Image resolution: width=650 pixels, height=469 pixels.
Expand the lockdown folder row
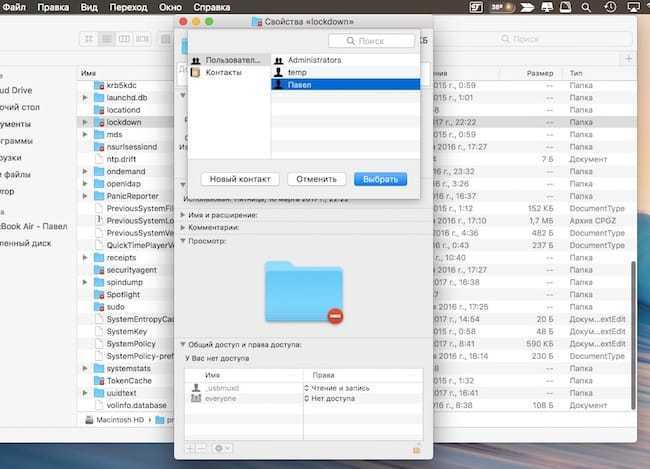(x=85, y=122)
